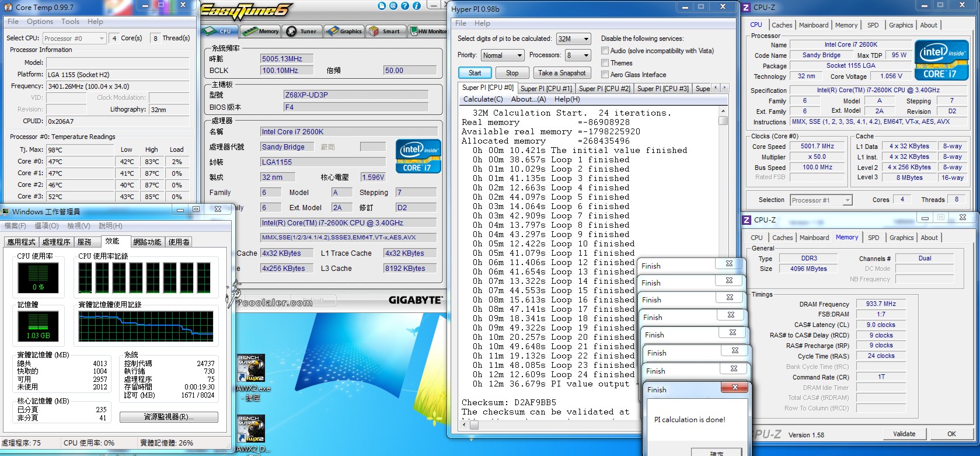Open CPU tab in lower CPU-Z Memory window
The height and width of the screenshot is (456, 980).
click(x=756, y=238)
